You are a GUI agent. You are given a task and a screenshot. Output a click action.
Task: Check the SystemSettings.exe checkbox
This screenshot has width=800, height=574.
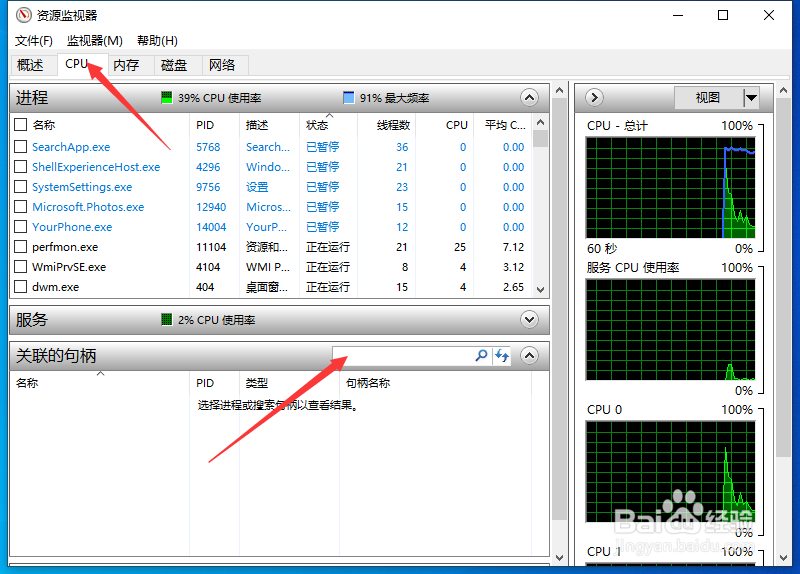pos(20,187)
